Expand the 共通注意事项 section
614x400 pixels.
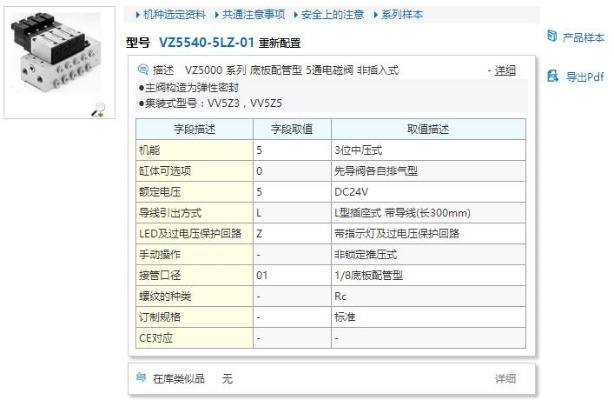pos(252,14)
